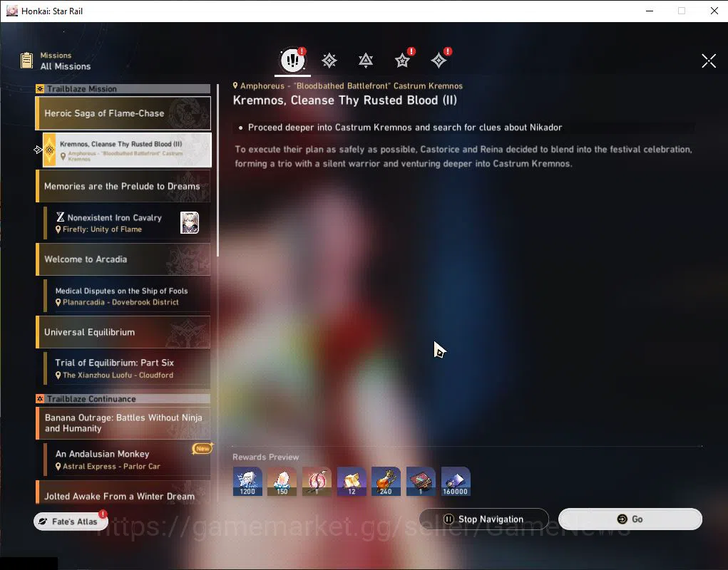Click the location pin in Kremnos mission row
Image resolution: width=728 pixels, height=570 pixels.
coord(63,156)
